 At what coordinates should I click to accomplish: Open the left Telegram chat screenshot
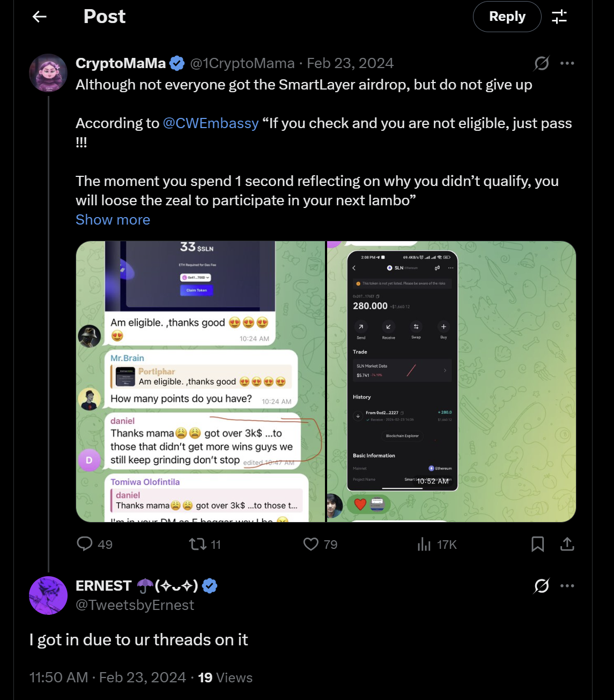(x=201, y=382)
